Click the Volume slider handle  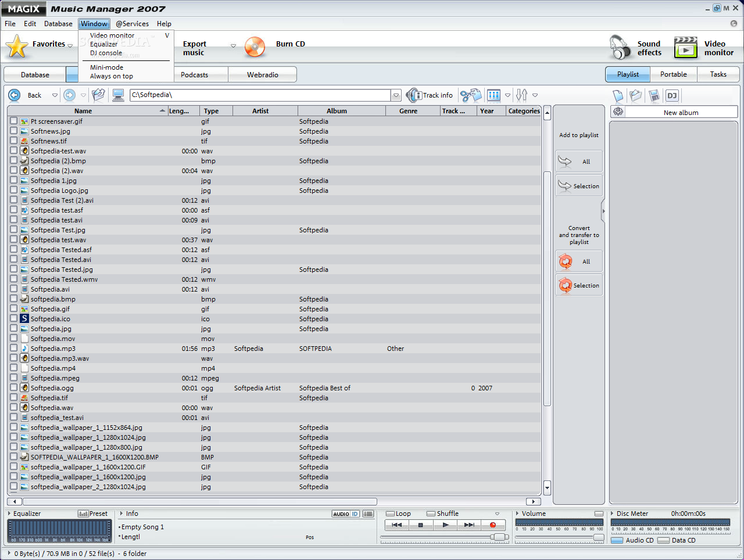click(x=599, y=538)
